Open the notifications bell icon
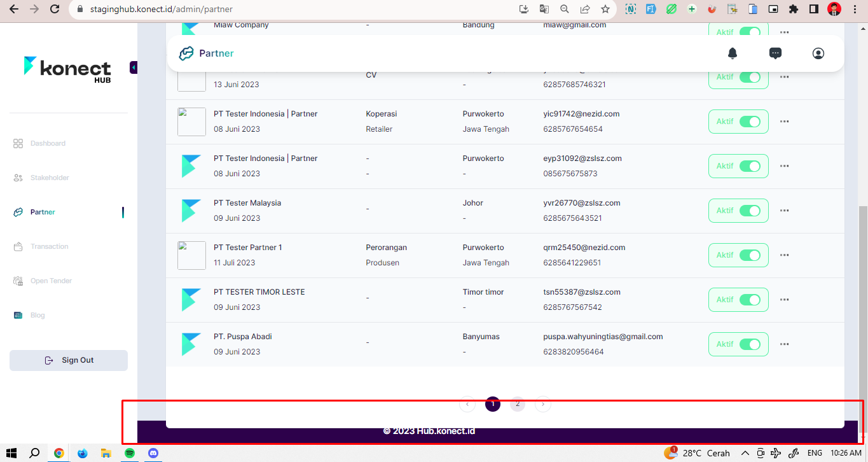 tap(733, 53)
